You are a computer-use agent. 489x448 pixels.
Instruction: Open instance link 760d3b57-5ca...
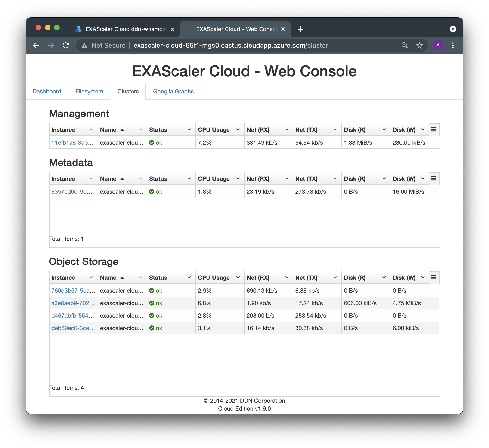(73, 291)
